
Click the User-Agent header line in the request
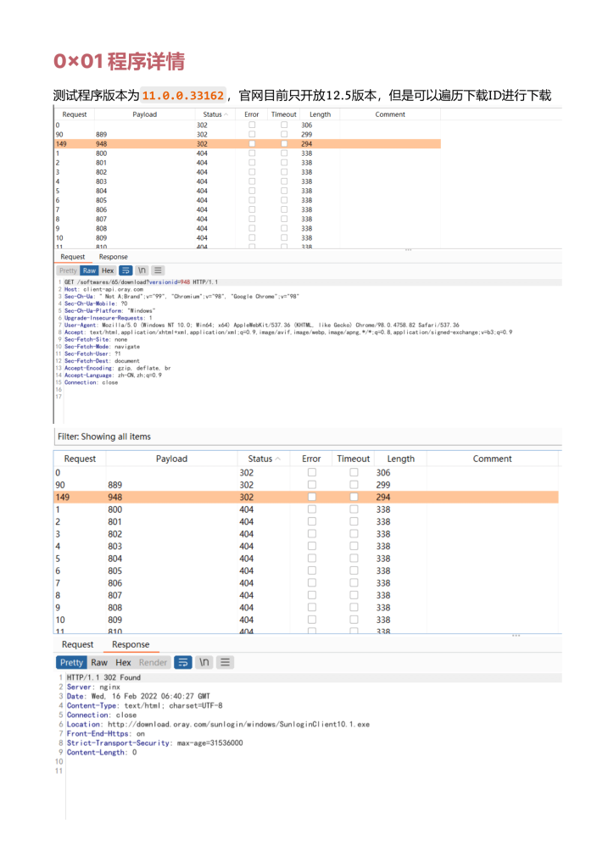[262, 325]
